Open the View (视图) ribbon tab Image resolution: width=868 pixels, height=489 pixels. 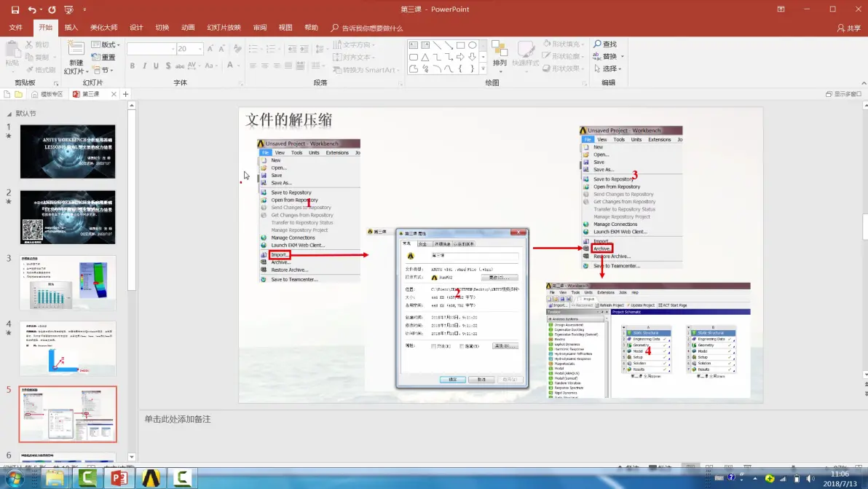pyautogui.click(x=285, y=28)
